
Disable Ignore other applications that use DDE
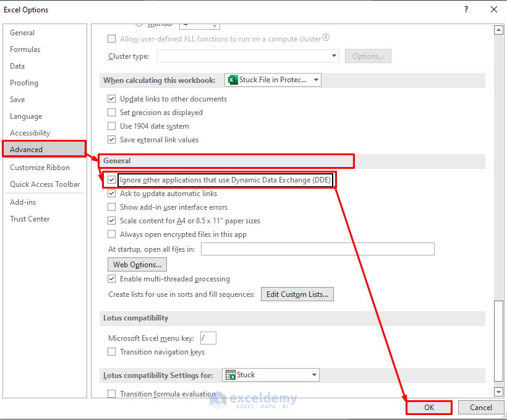pyautogui.click(x=112, y=180)
